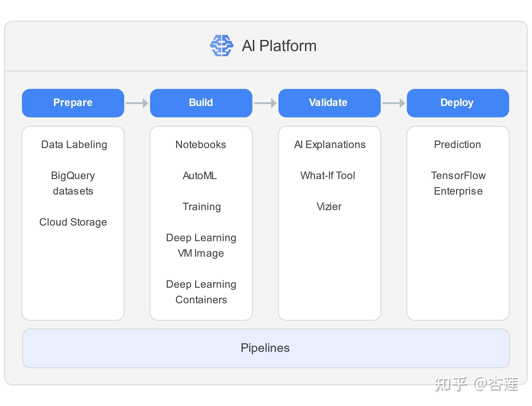Select the Validate stage button

[329, 103]
